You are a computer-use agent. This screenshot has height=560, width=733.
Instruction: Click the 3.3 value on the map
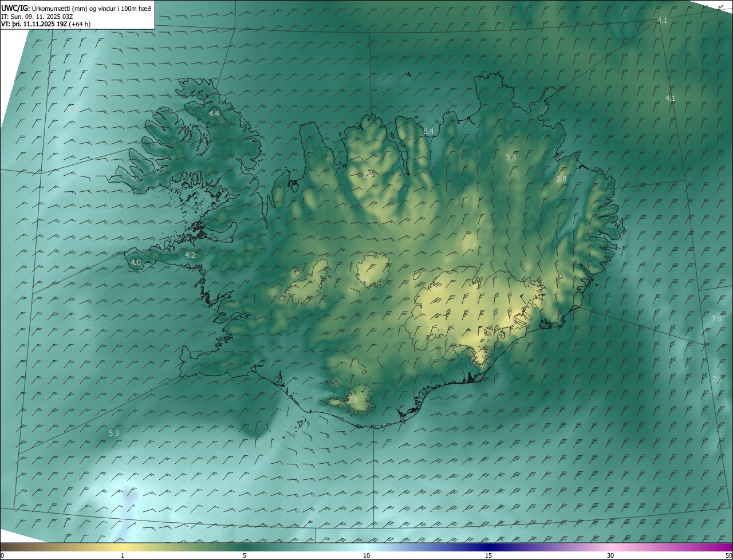[x=511, y=157]
